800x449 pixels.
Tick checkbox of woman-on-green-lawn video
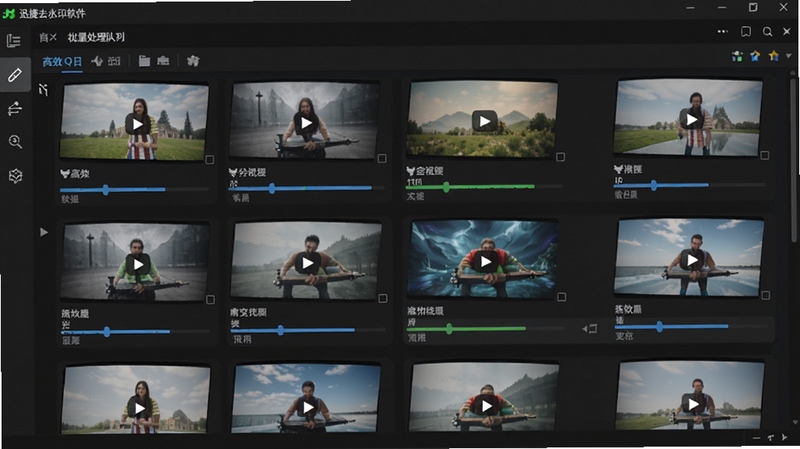click(210, 160)
